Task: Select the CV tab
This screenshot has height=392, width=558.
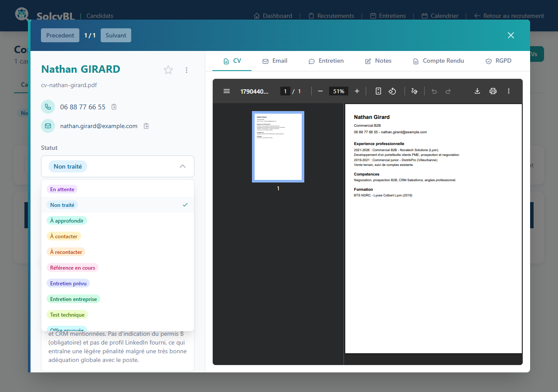Action: pos(232,61)
